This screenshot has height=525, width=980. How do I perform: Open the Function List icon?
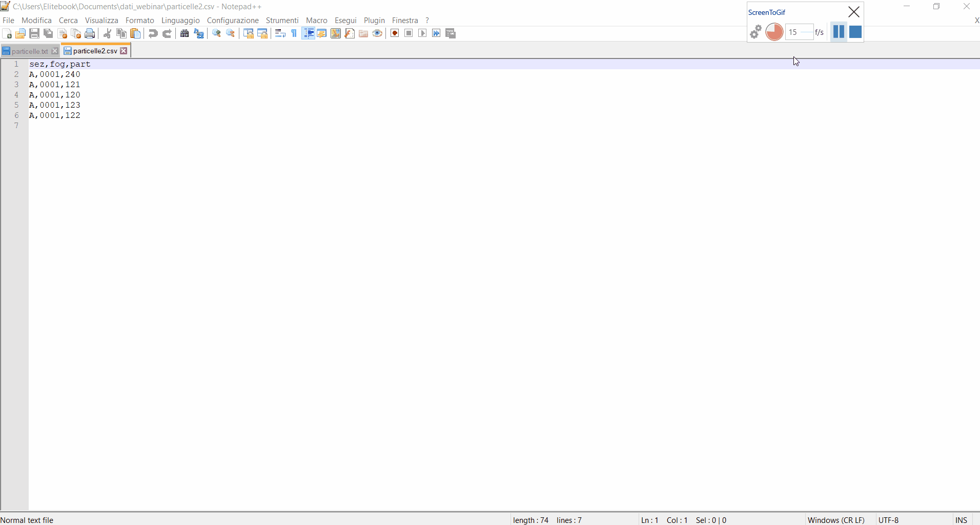pos(350,33)
